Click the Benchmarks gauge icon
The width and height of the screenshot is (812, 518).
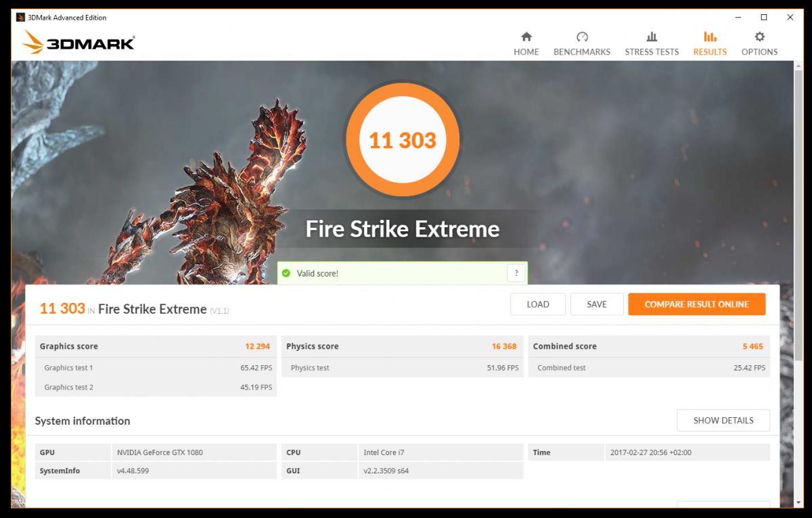(582, 37)
